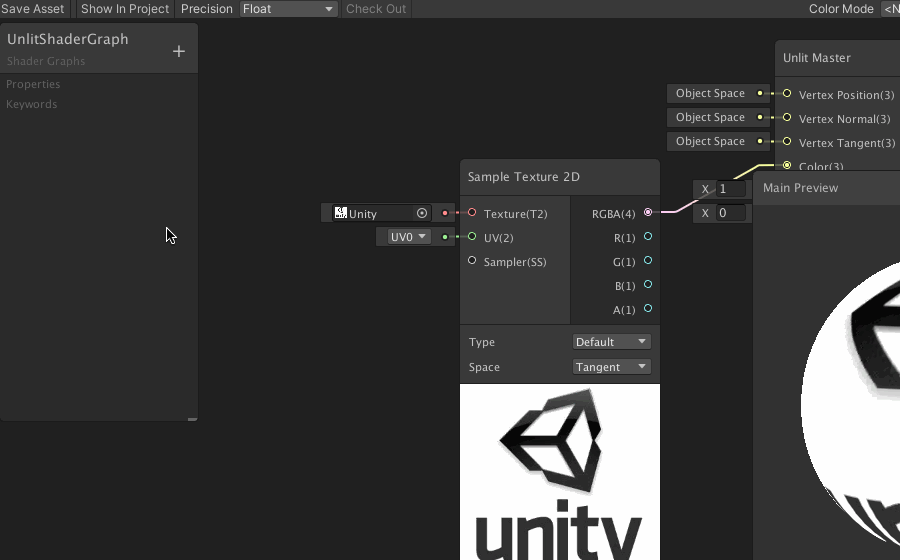Click the UnlitShaderGraph blackboard title
This screenshot has height=560, width=900.
pyautogui.click(x=68, y=39)
